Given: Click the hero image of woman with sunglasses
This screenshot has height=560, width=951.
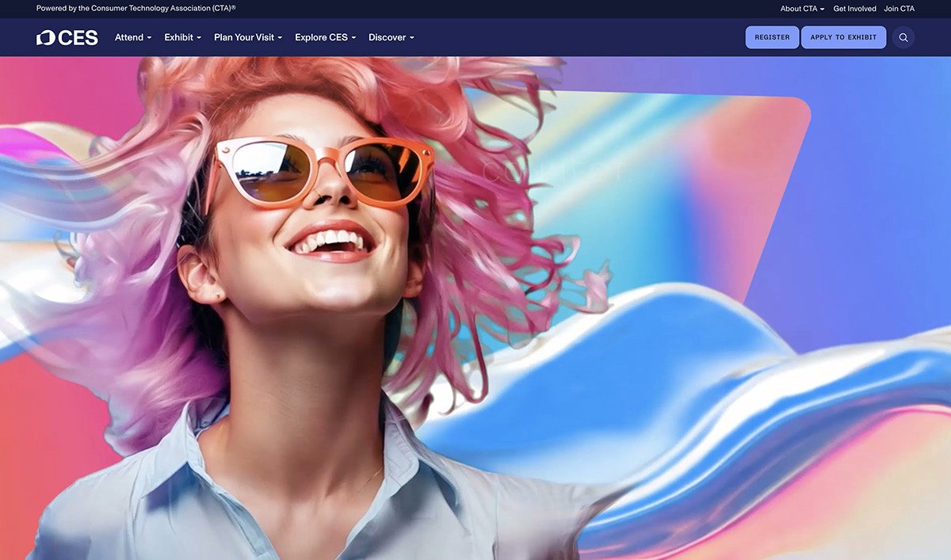Looking at the screenshot, I should click(x=475, y=308).
